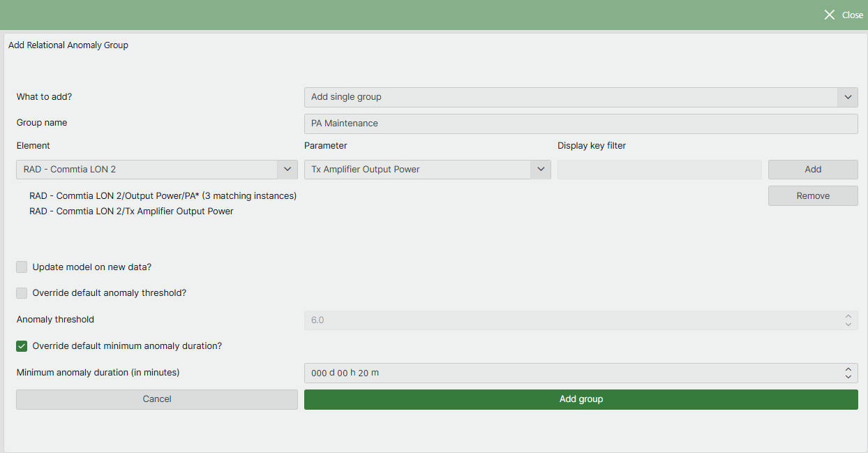Image resolution: width=868 pixels, height=453 pixels.
Task: Click Anomaly threshold increase arrow
Action: [x=848, y=316]
